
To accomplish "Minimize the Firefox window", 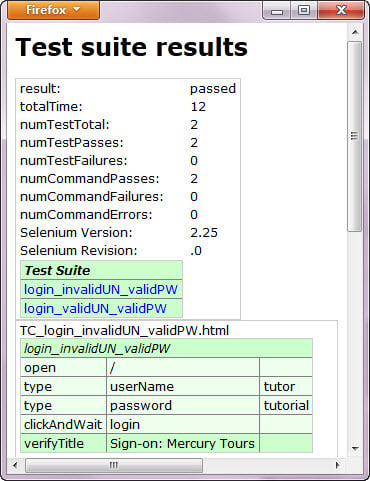I will click(x=277, y=11).
